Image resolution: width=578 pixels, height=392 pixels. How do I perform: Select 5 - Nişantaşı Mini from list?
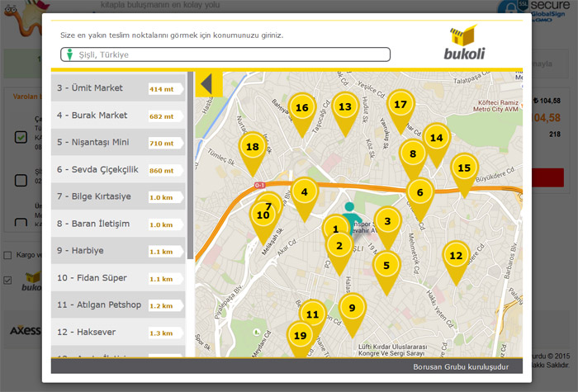coord(118,142)
